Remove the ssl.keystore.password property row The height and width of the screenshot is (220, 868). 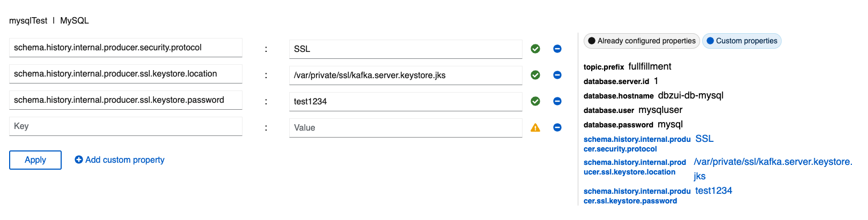pos(557,101)
